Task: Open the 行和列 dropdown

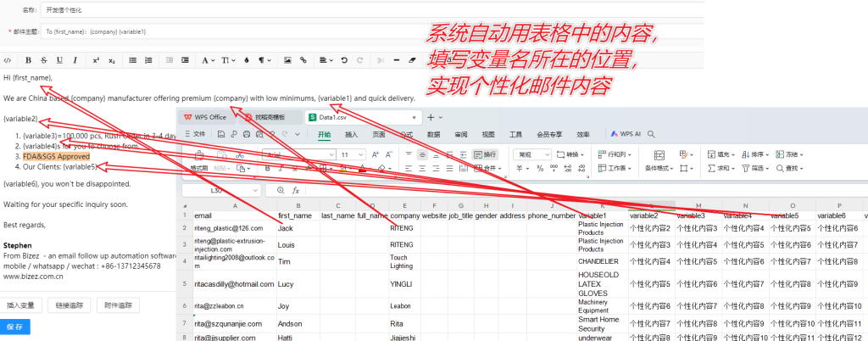Action: point(615,155)
